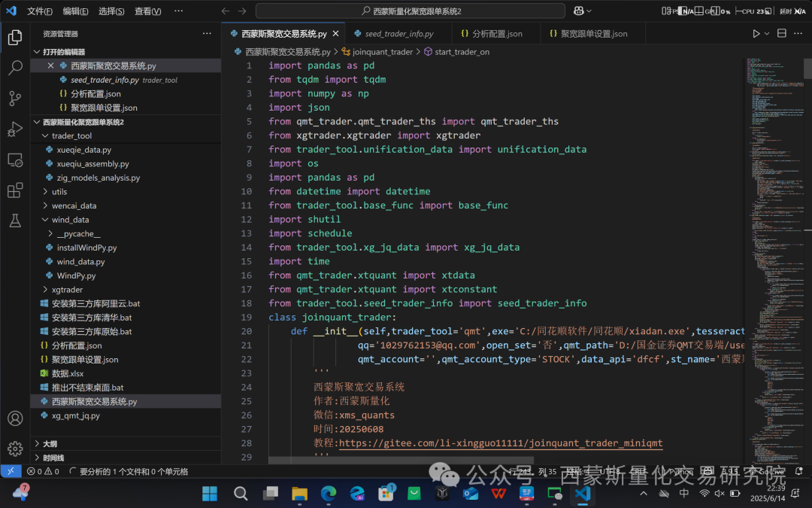This screenshot has width=812, height=508.
Task: Open the Accounts menu icon
Action: coord(15,418)
